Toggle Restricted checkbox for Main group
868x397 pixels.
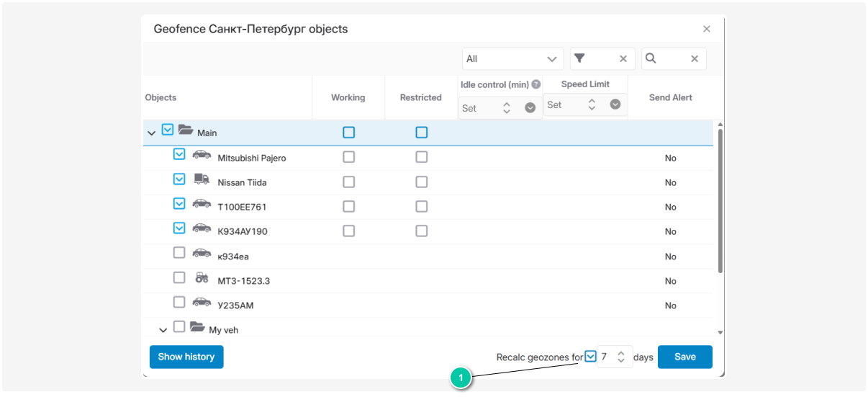click(x=422, y=133)
